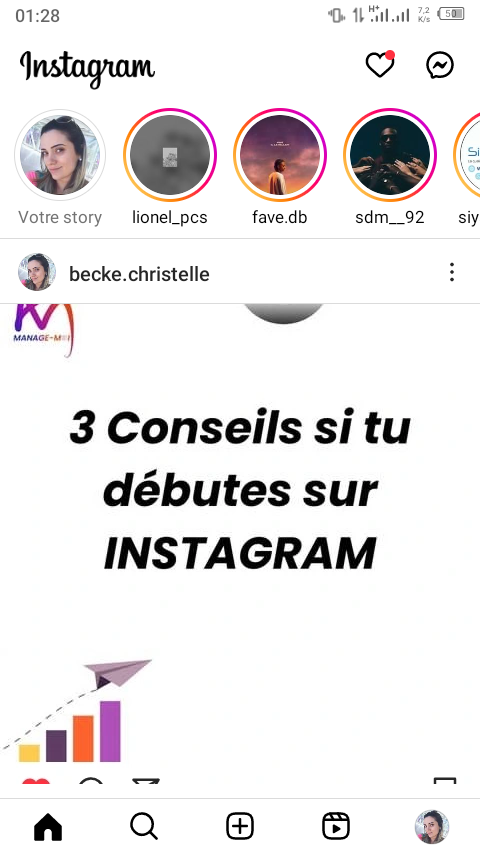View lionel_pcs story
Screen dimensions: 480x854
pyautogui.click(x=170, y=155)
